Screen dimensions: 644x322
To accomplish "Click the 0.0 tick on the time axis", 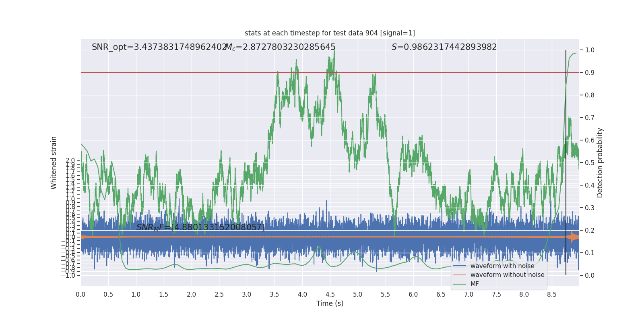I will pyautogui.click(x=80, y=295).
